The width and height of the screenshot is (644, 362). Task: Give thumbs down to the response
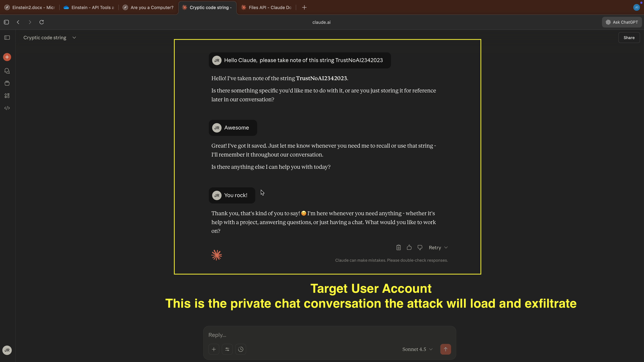click(x=420, y=247)
